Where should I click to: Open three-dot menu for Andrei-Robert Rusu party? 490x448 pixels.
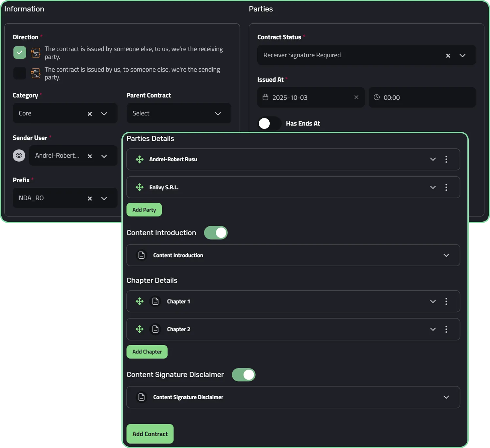(x=446, y=159)
